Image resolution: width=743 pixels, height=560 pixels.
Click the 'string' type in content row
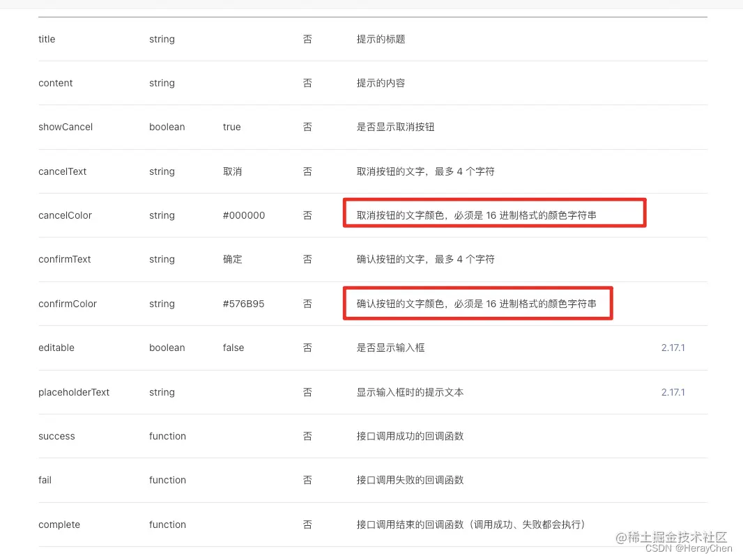coord(162,84)
